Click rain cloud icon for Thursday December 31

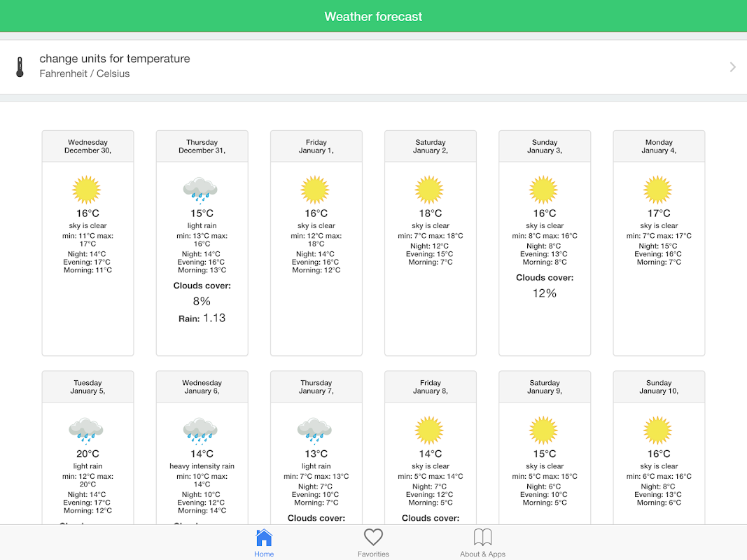(200, 190)
